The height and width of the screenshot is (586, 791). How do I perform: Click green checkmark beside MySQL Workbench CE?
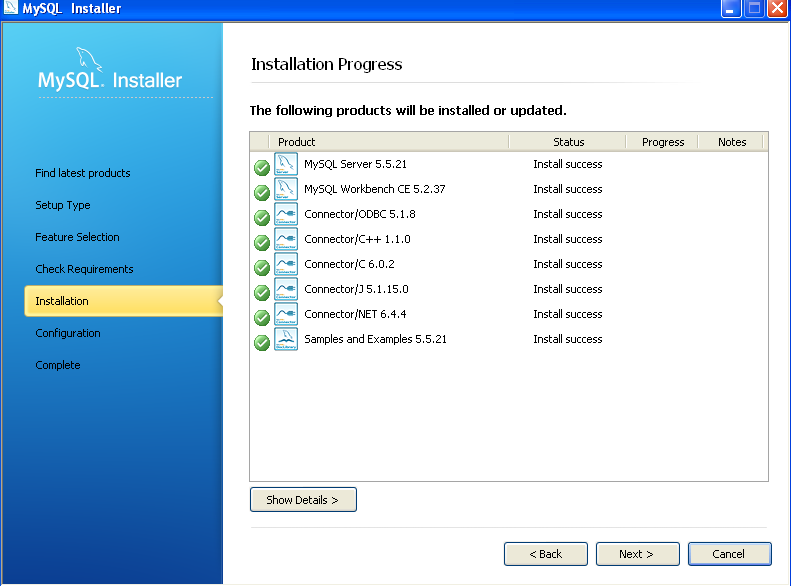point(262,193)
